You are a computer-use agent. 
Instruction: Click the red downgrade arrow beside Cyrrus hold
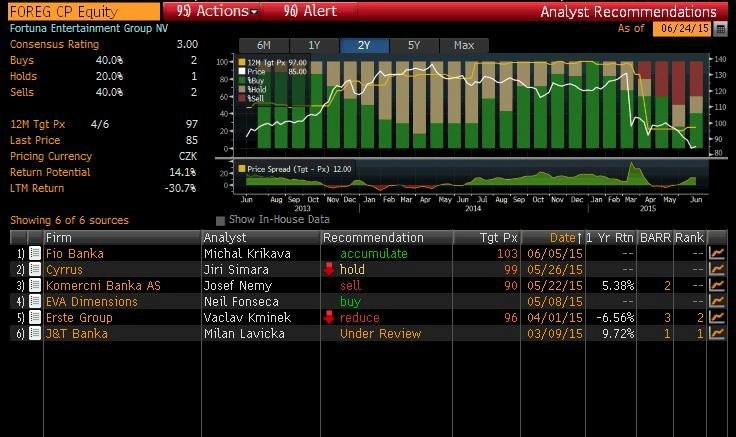click(329, 269)
